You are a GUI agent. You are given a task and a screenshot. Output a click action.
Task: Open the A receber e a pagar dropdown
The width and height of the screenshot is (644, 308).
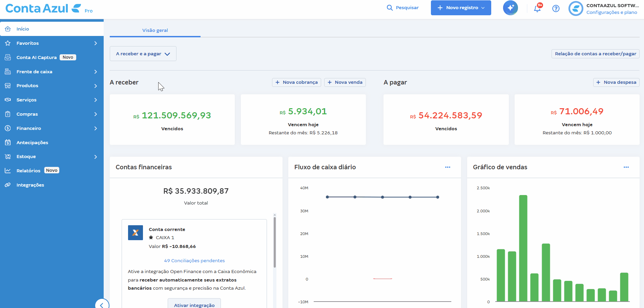(143, 54)
